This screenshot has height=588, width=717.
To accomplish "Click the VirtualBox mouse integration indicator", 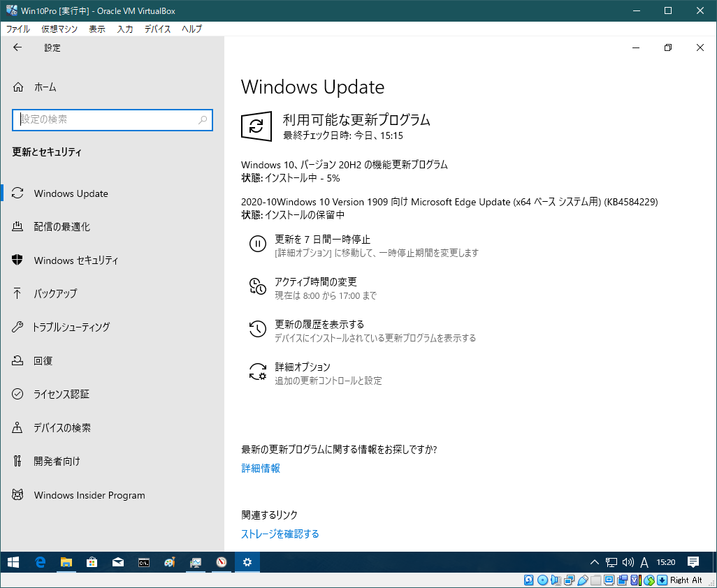I will [x=649, y=580].
